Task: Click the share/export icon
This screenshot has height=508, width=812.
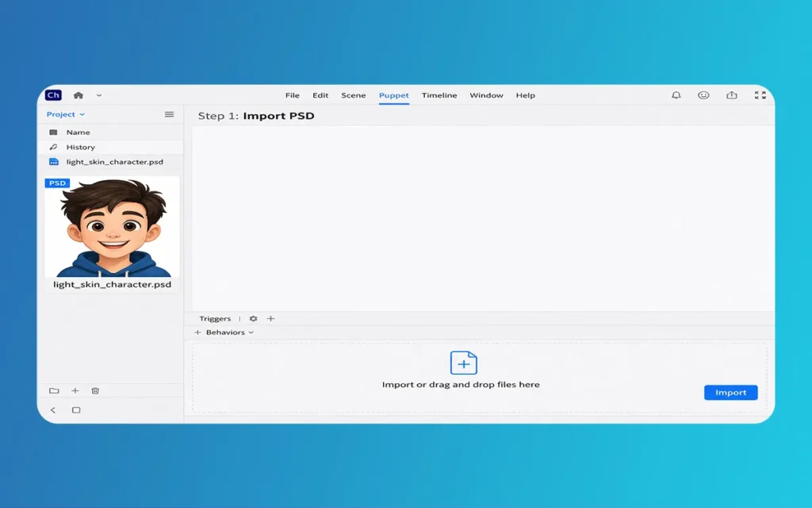Action: (731, 95)
